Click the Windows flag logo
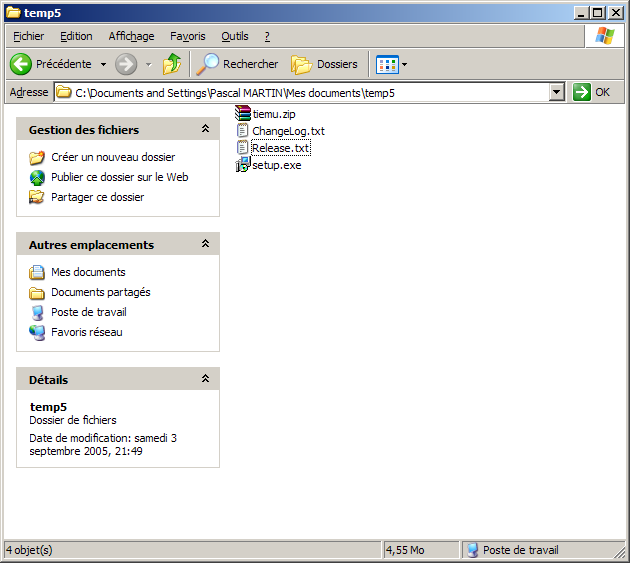Viewport: 630px width, 563px height. (605, 36)
